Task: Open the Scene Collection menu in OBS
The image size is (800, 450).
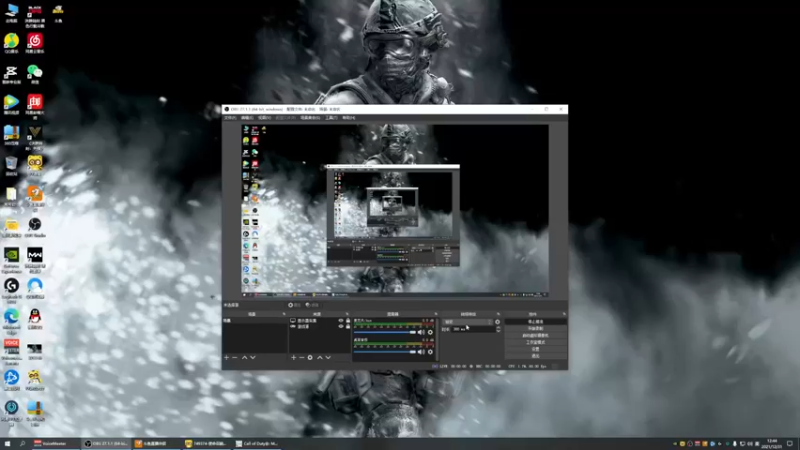Action: (x=310, y=118)
